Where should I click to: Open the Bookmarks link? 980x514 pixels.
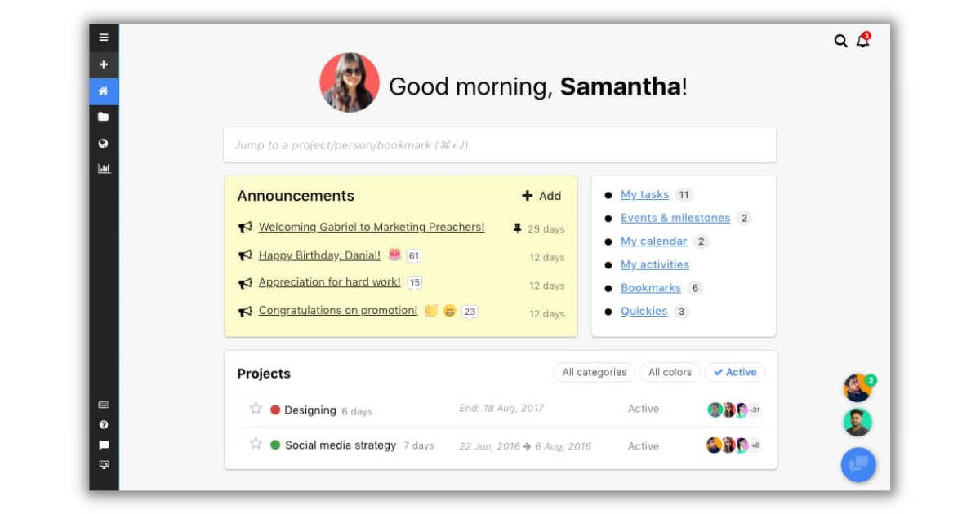pyautogui.click(x=650, y=287)
